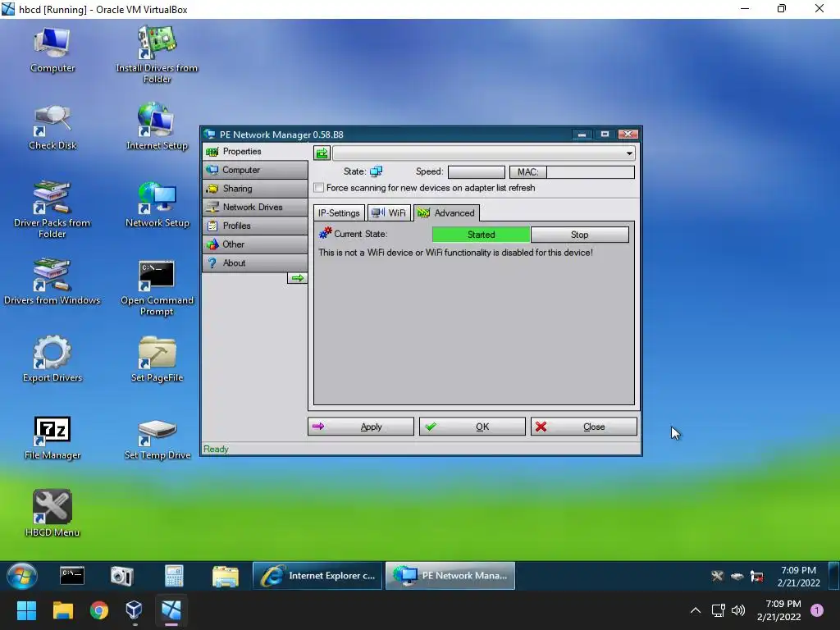Viewport: 840px width, 630px height.
Task: Open command prompt from guest taskbar
Action: [72, 576]
